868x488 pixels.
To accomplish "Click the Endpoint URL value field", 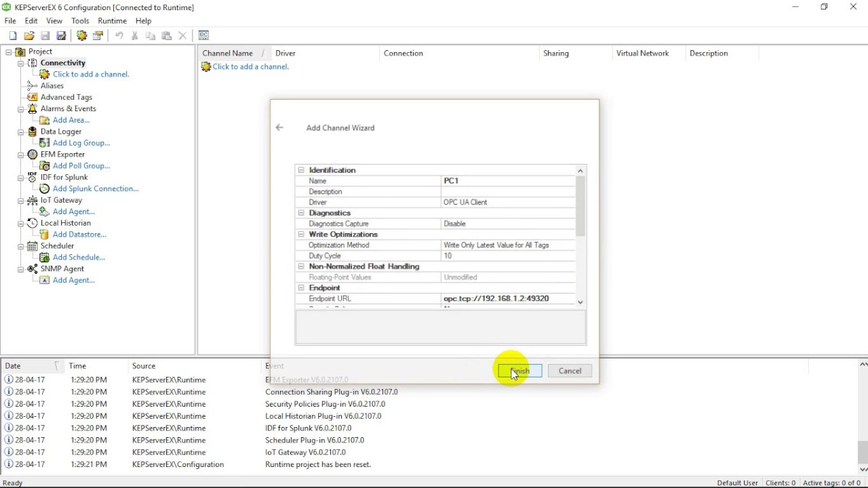I will [508, 299].
